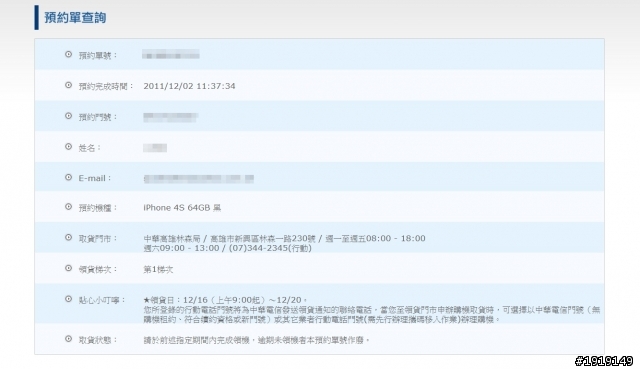Click the 第1梯次 value
The width and height of the screenshot is (640, 369).
(158, 269)
